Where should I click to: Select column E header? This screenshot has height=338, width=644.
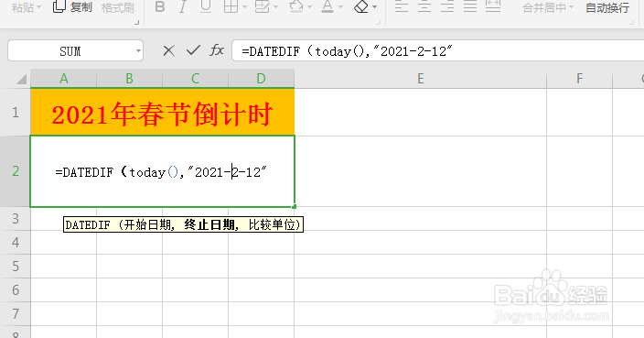click(421, 79)
